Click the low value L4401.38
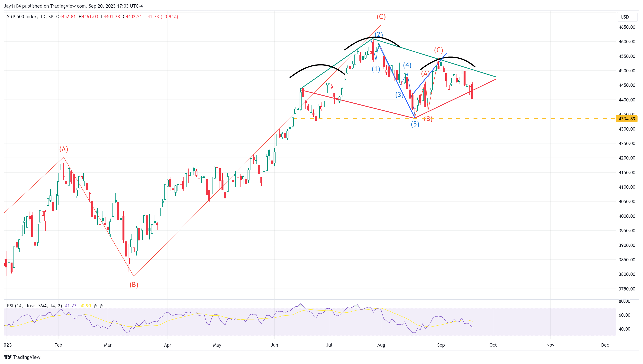Image resolution: width=643 pixels, height=364 pixels. (x=110, y=17)
